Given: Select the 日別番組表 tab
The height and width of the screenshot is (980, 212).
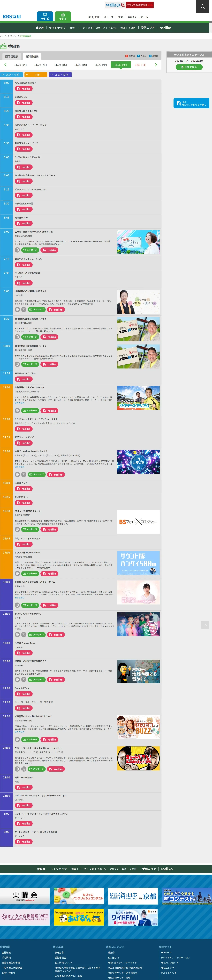Looking at the screenshot, I should tap(32, 56).
